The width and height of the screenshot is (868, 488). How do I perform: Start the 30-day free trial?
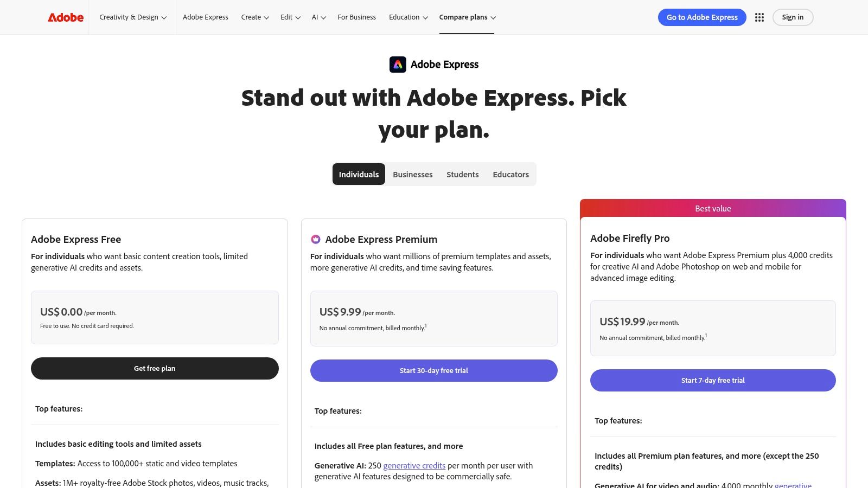tap(433, 370)
